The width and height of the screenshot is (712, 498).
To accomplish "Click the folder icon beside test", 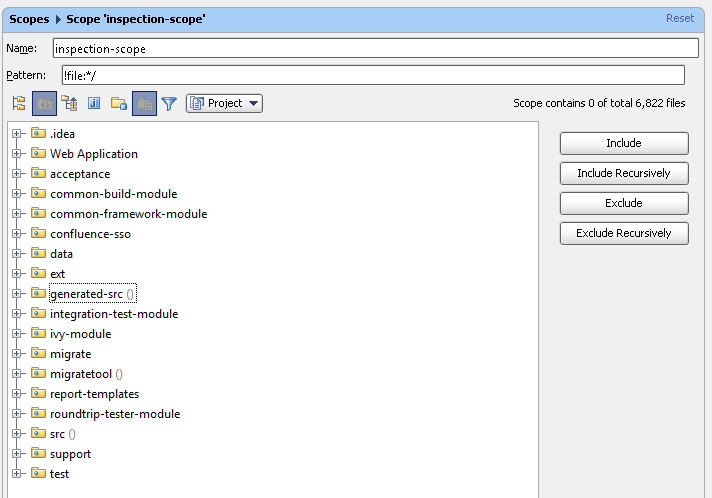I will point(38,473).
